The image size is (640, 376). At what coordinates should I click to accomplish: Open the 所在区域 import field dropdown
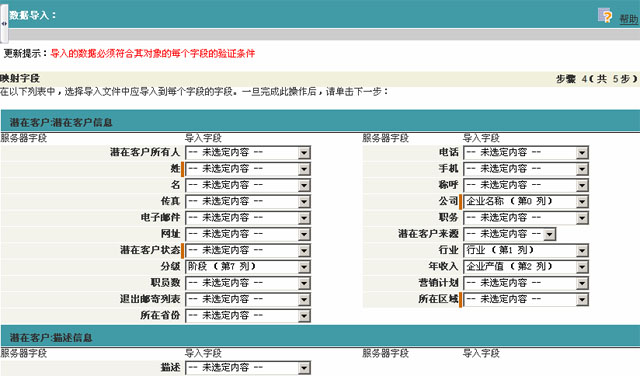pos(526,300)
